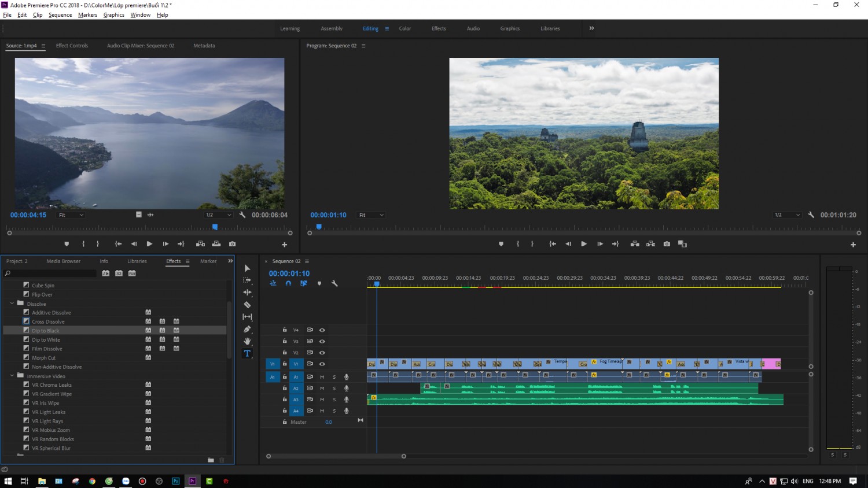Toggle track lock for V2
868x488 pixels.
point(285,352)
